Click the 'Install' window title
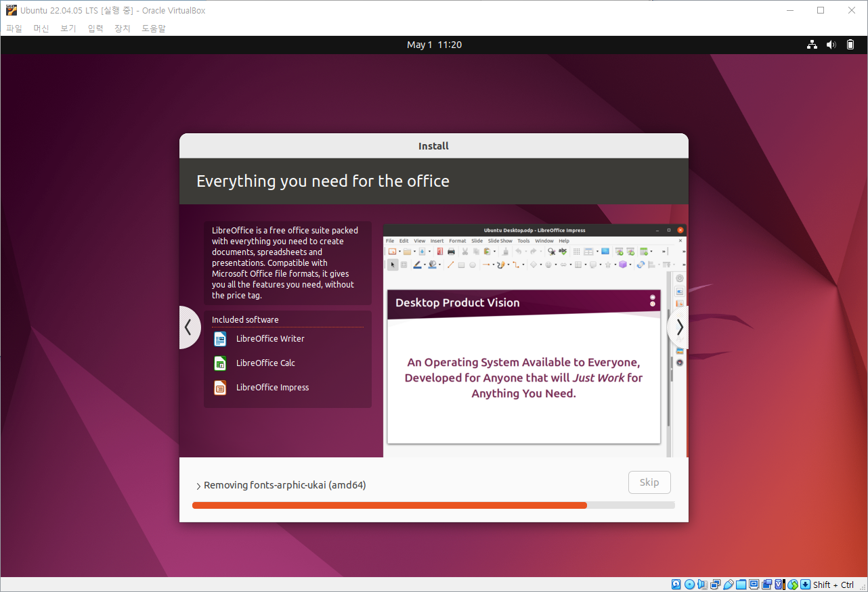 click(434, 146)
